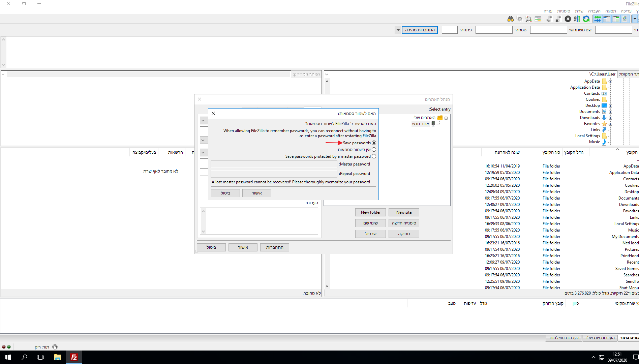Open the תצוגה (View) menu
Screen dimensions: 639x364
click(610, 11)
